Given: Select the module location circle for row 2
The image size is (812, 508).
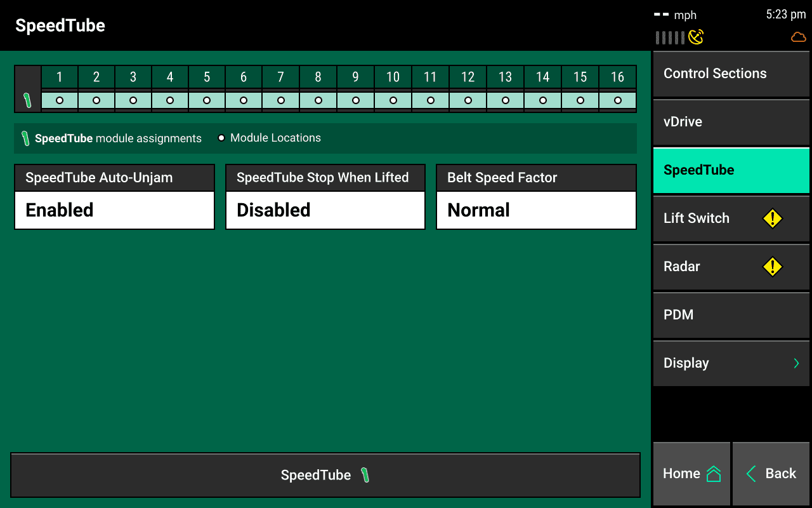Looking at the screenshot, I should coord(96,100).
